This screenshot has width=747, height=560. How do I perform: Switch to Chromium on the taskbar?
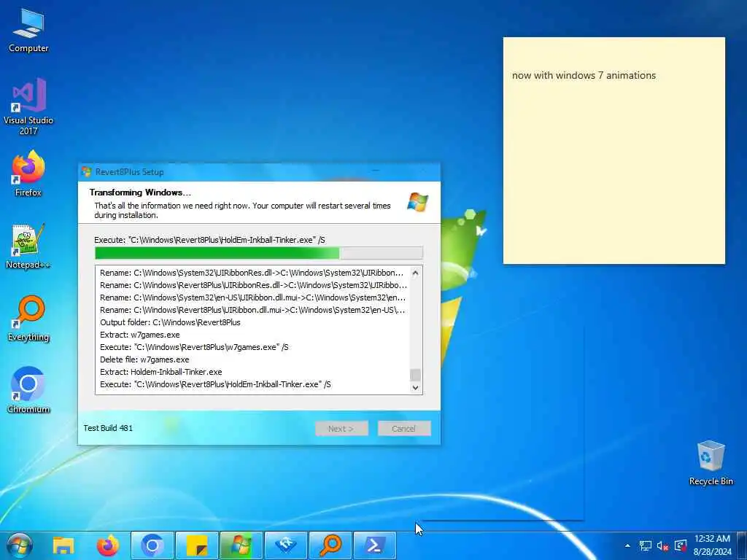(x=152, y=545)
